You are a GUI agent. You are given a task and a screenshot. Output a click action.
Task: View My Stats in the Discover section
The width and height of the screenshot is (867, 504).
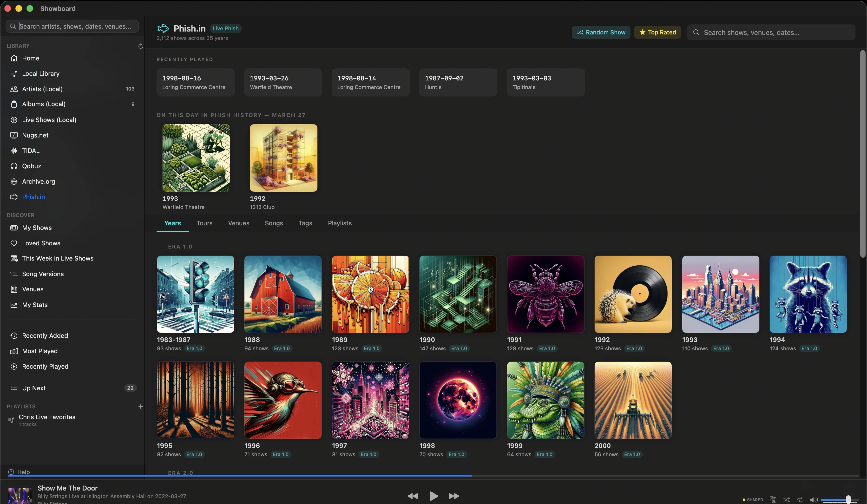(34, 304)
